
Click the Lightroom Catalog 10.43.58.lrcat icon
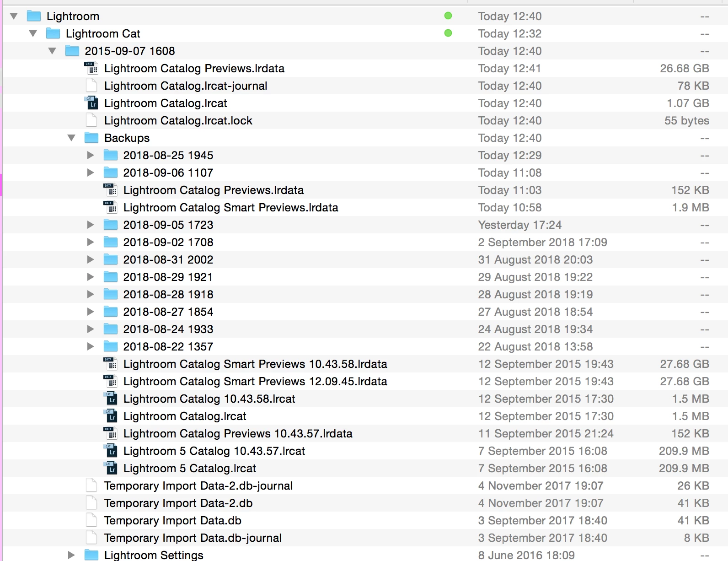[111, 399]
